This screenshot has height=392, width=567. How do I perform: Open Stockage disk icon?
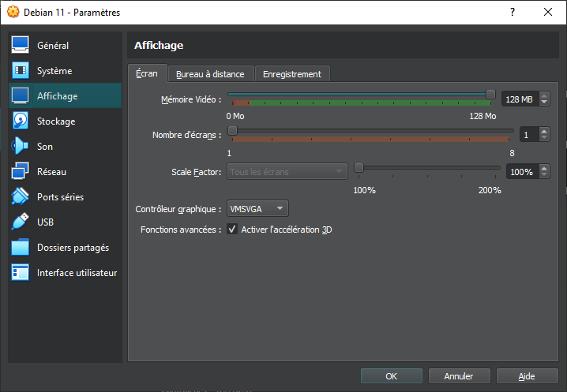point(21,121)
